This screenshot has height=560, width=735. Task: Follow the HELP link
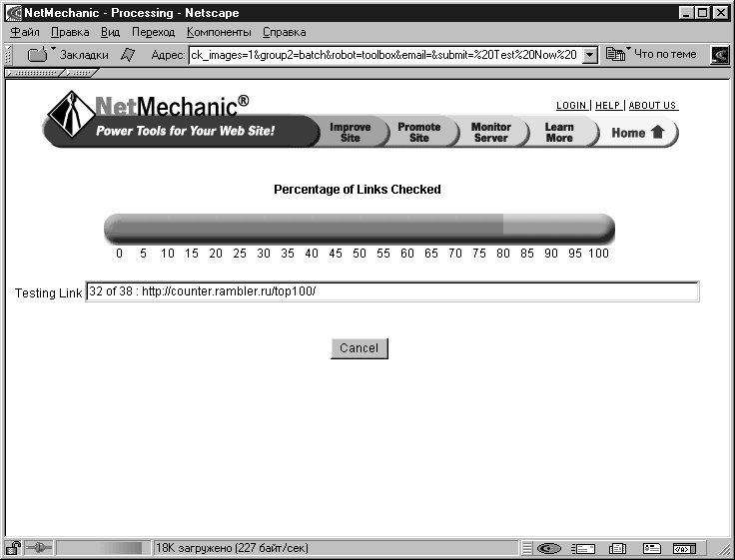click(607, 106)
